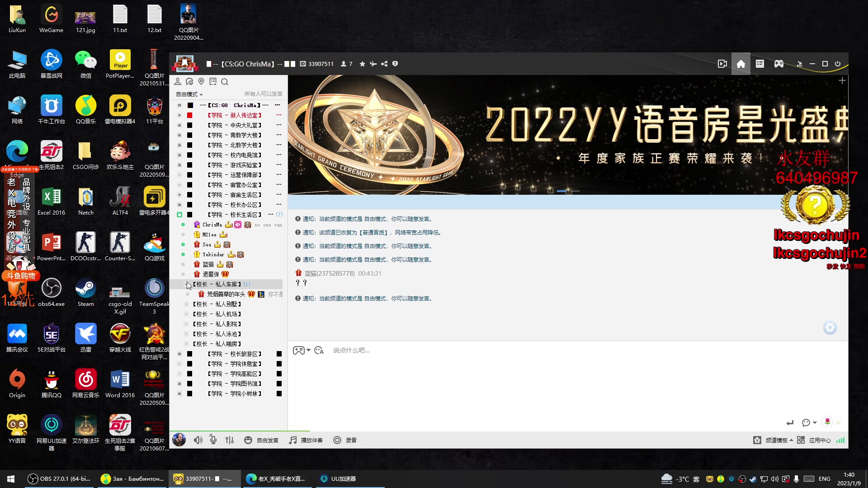Click the font style icon in chat input
The height and width of the screenshot is (488, 868).
click(x=319, y=350)
